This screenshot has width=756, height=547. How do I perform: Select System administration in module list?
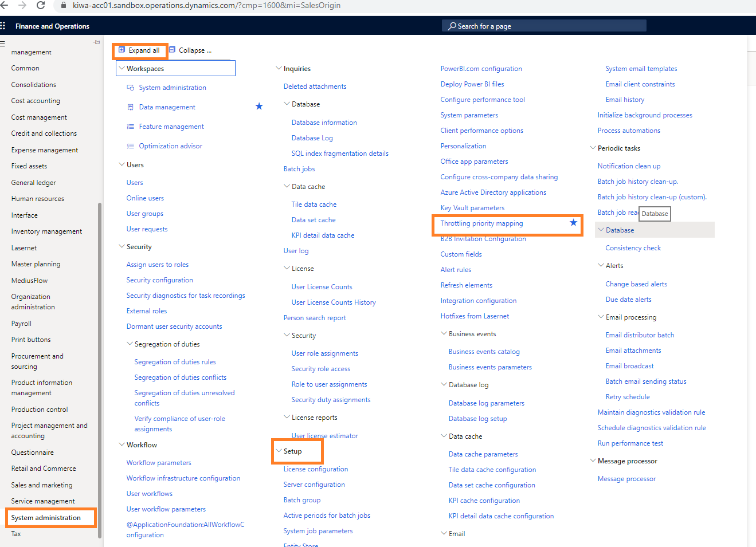46,518
